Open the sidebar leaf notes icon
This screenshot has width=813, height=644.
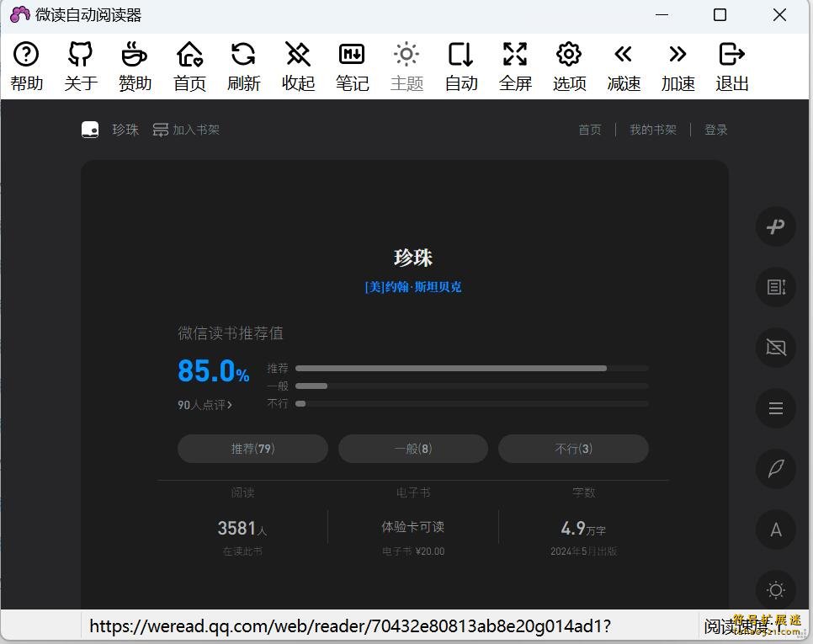click(x=776, y=469)
